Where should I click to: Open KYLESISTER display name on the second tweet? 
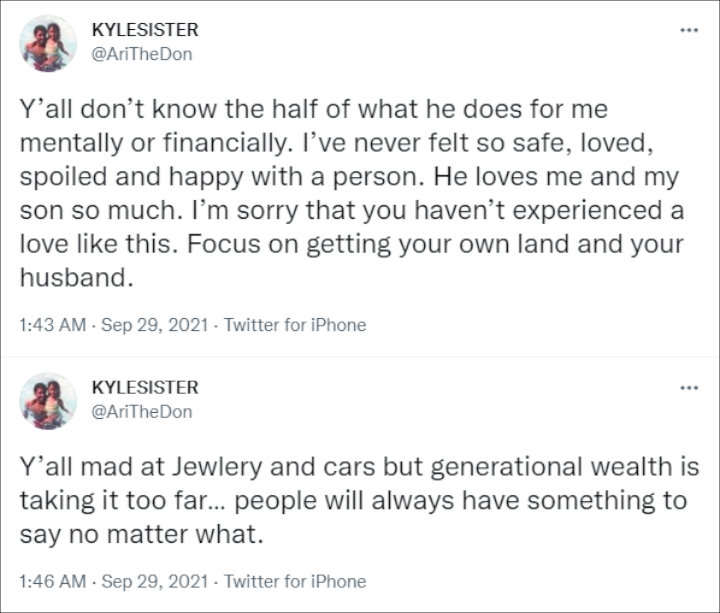pos(144,387)
